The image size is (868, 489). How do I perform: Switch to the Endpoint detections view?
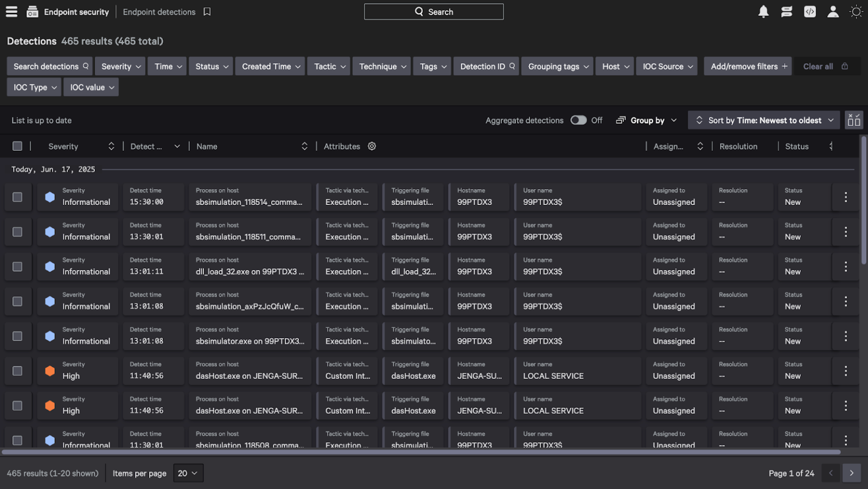pos(159,11)
